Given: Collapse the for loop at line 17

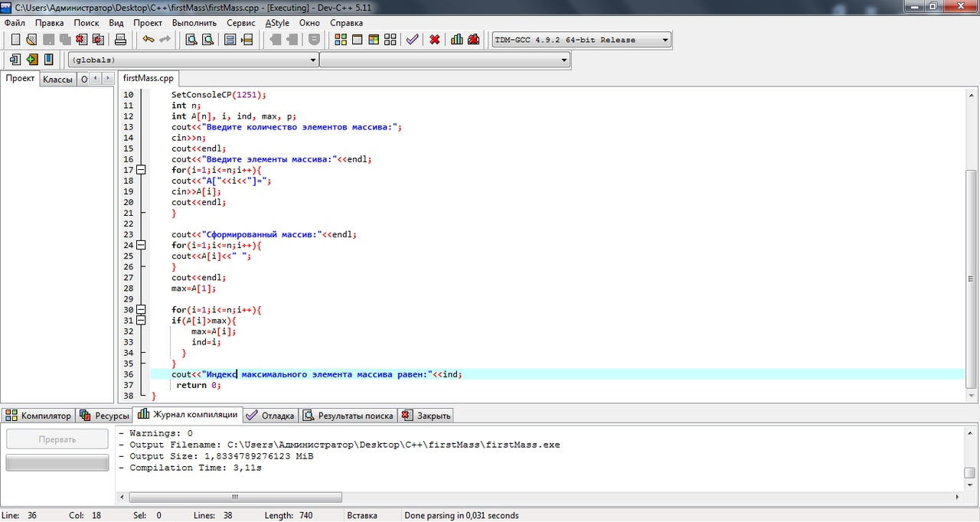Looking at the screenshot, I should [141, 170].
